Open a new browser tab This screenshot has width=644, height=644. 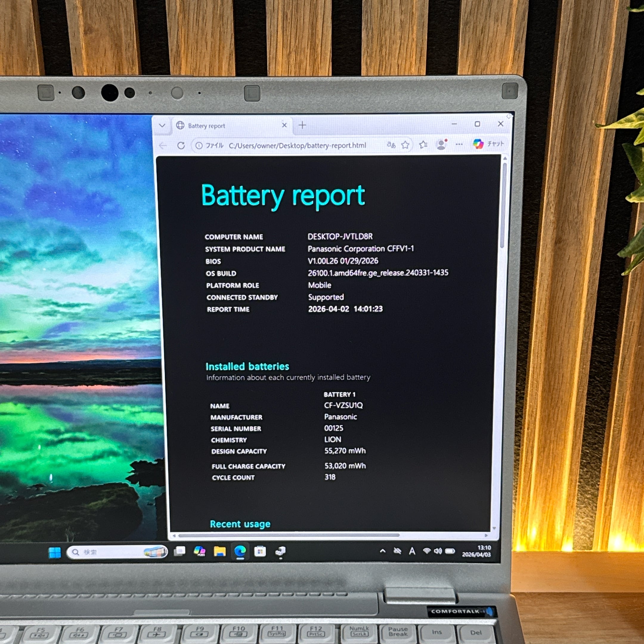click(302, 125)
